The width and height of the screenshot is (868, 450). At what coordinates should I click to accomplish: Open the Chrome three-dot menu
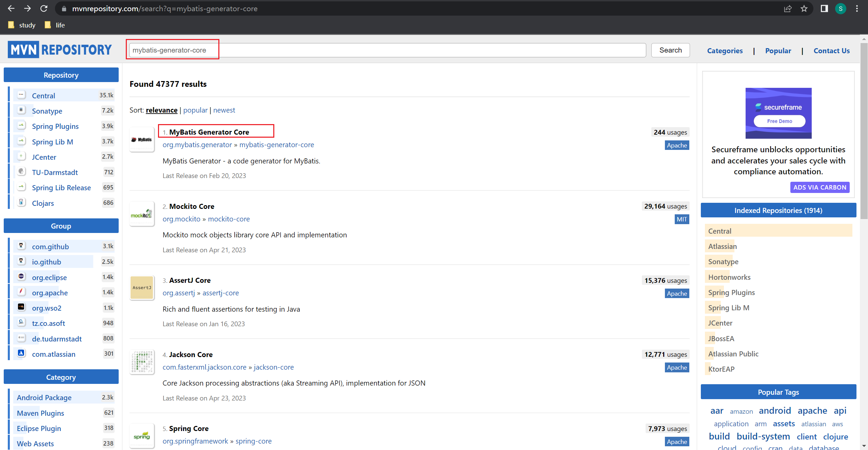pyautogui.click(x=857, y=8)
